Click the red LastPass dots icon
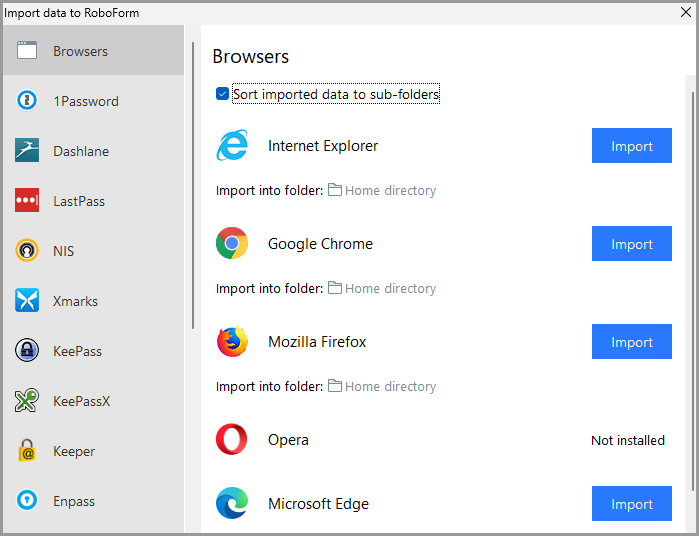 (27, 200)
